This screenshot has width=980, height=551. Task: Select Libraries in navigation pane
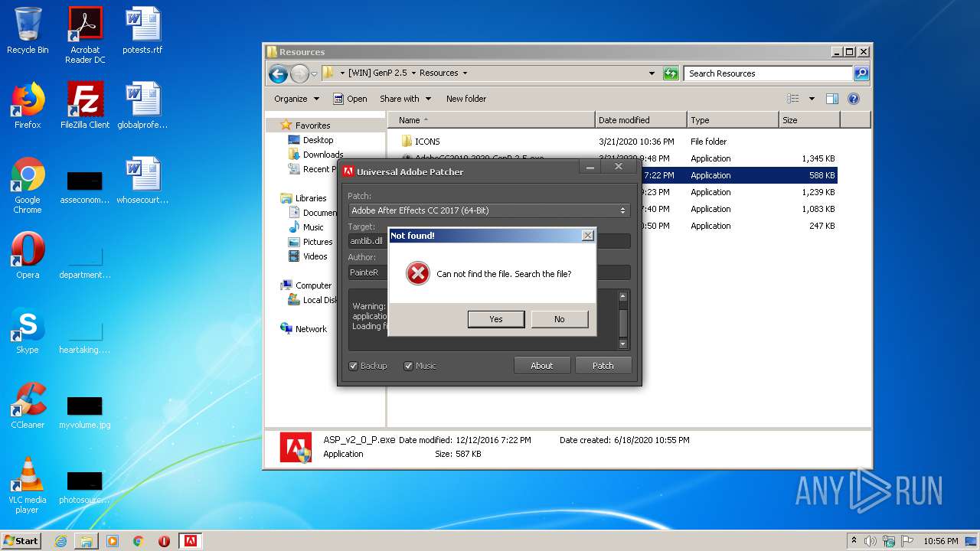pos(311,198)
